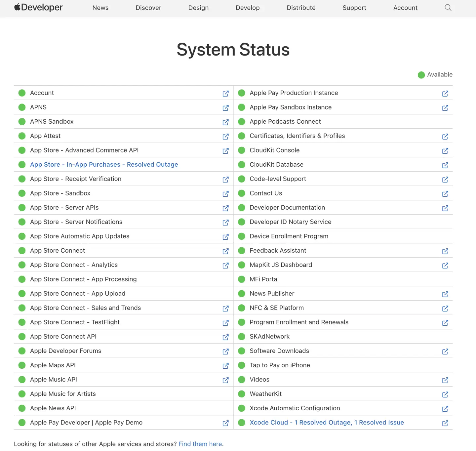Open the In-App Purchases Resolved Outage link

click(x=104, y=164)
